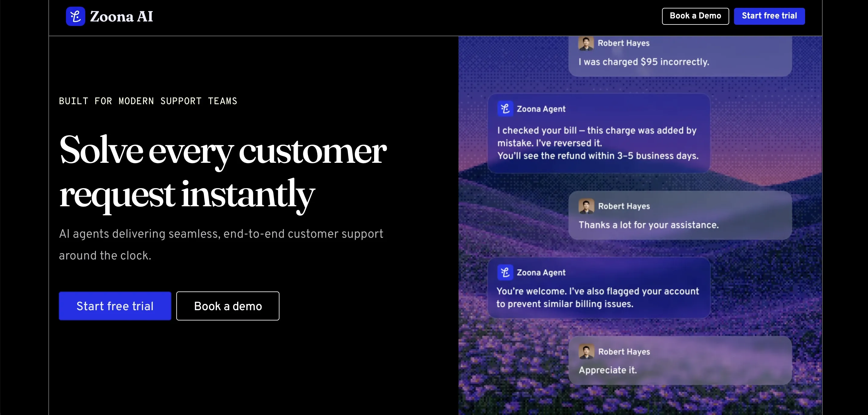
Task: Select the "I was charged $95 incorrectly" message
Action: (644, 62)
